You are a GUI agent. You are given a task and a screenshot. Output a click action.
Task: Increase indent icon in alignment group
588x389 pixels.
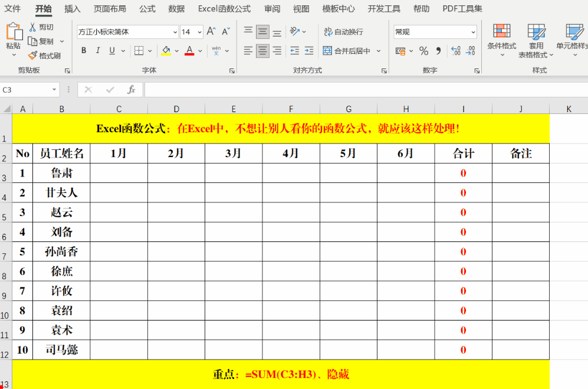coord(309,51)
